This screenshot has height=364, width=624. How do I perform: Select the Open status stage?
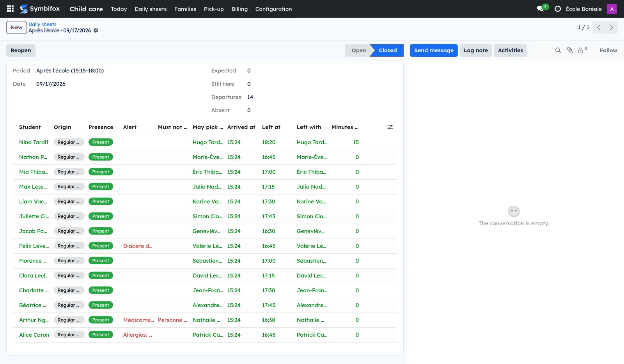click(x=358, y=50)
